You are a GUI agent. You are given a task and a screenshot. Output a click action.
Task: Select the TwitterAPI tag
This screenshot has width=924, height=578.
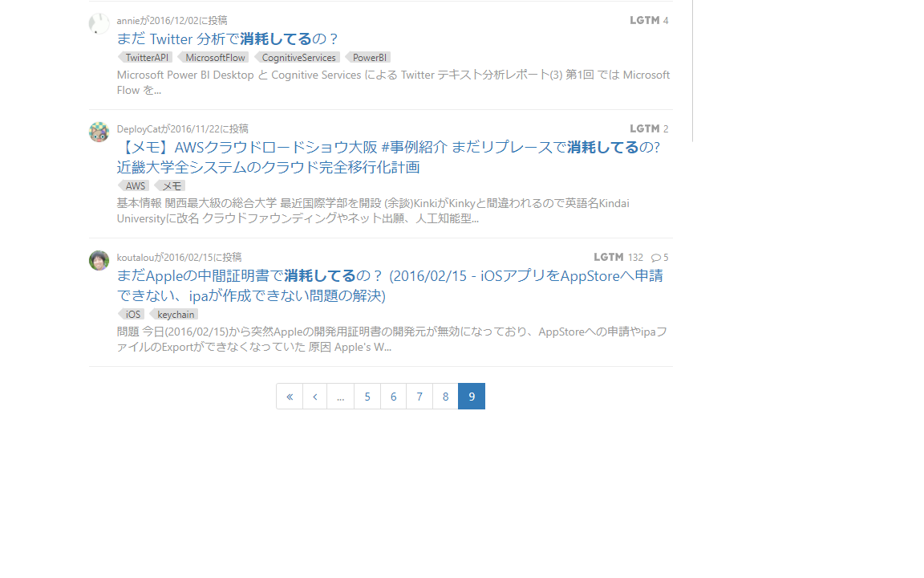click(145, 58)
